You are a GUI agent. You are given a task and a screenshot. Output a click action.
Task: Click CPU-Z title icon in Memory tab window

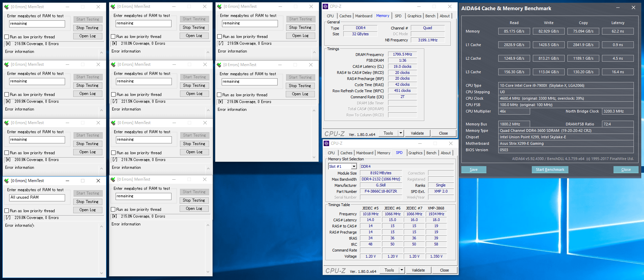[325, 6]
